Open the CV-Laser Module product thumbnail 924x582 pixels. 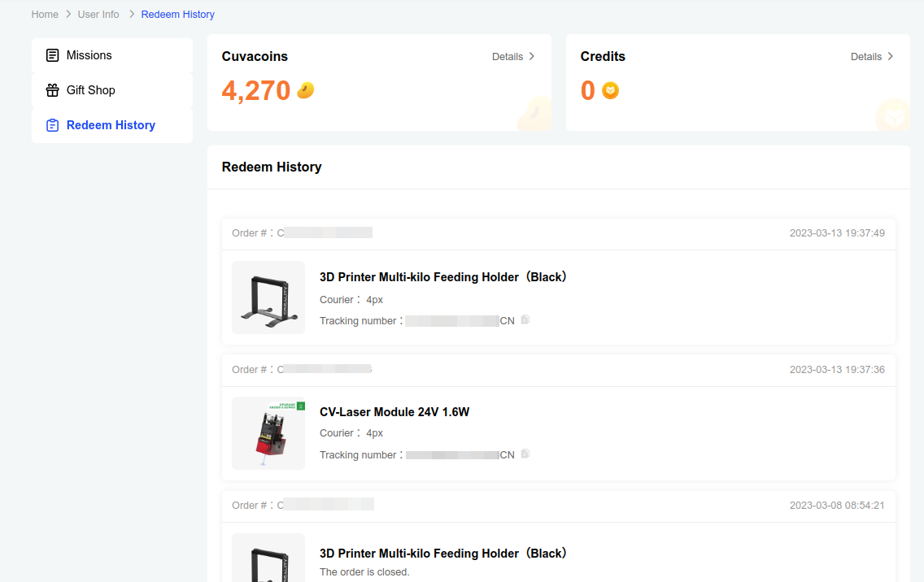[x=268, y=433]
